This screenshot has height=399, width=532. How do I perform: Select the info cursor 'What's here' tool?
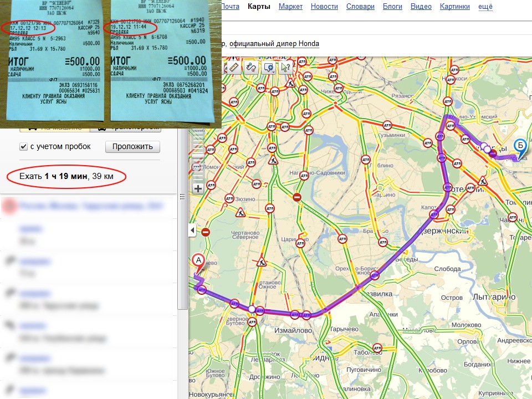point(285,68)
